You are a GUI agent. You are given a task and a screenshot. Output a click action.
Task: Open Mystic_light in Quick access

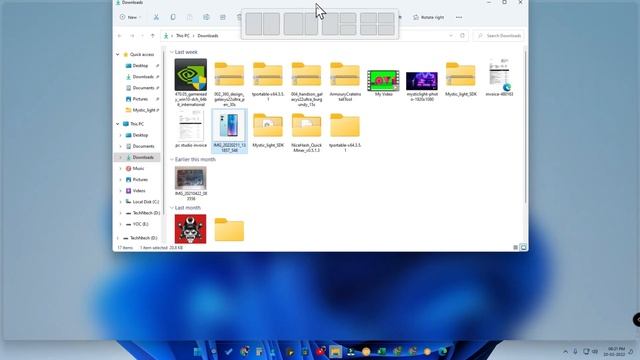[x=144, y=110]
